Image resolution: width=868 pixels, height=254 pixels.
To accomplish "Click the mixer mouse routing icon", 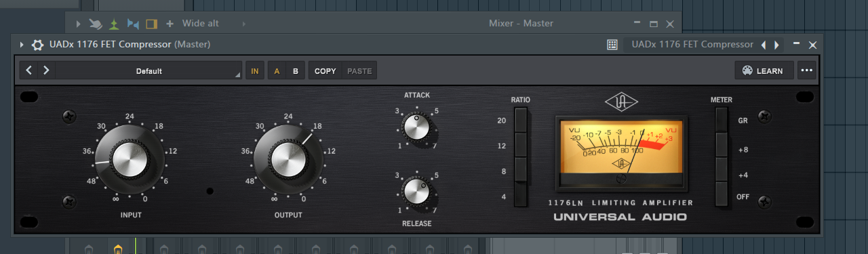I will pyautogui.click(x=96, y=24).
